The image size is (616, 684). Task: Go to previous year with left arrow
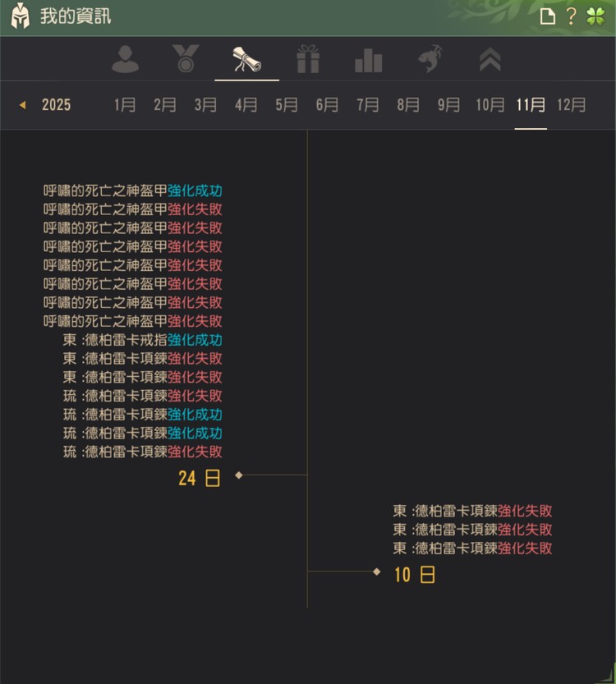23,105
